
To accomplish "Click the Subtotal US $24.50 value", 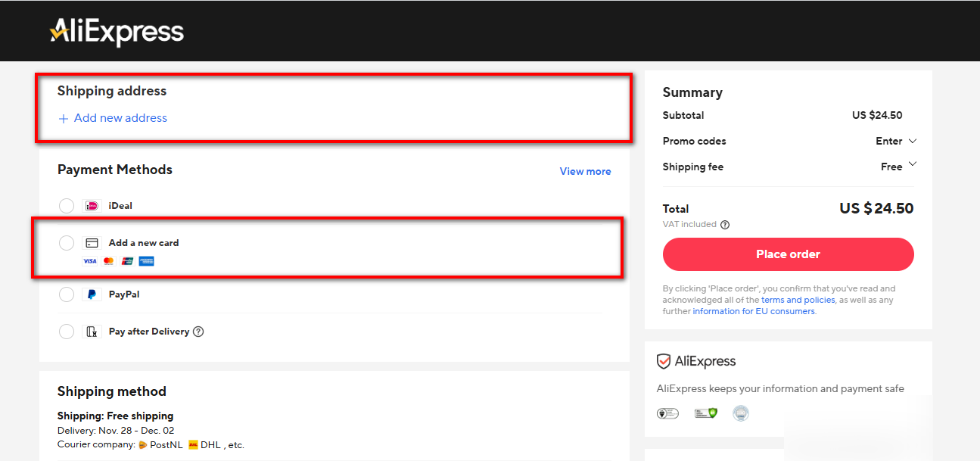I will tap(877, 116).
